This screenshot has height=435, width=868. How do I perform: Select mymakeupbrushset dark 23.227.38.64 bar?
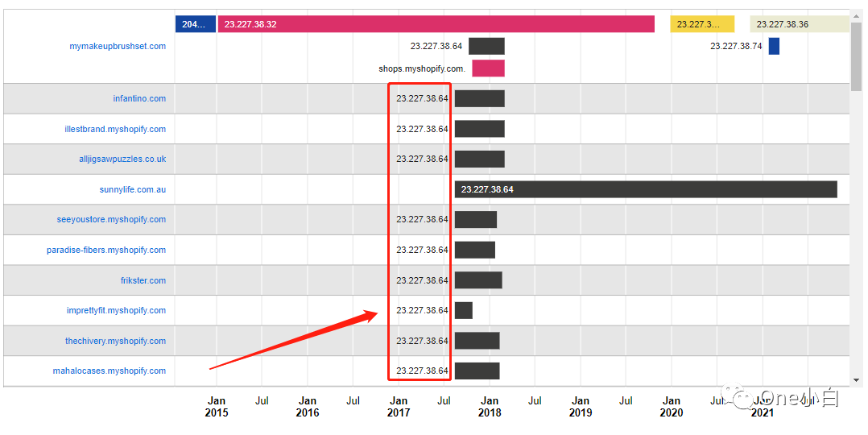(486, 46)
